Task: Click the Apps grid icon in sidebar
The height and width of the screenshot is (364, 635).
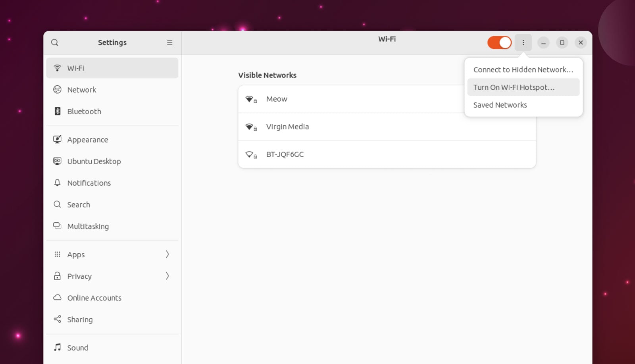Action: 57,254
